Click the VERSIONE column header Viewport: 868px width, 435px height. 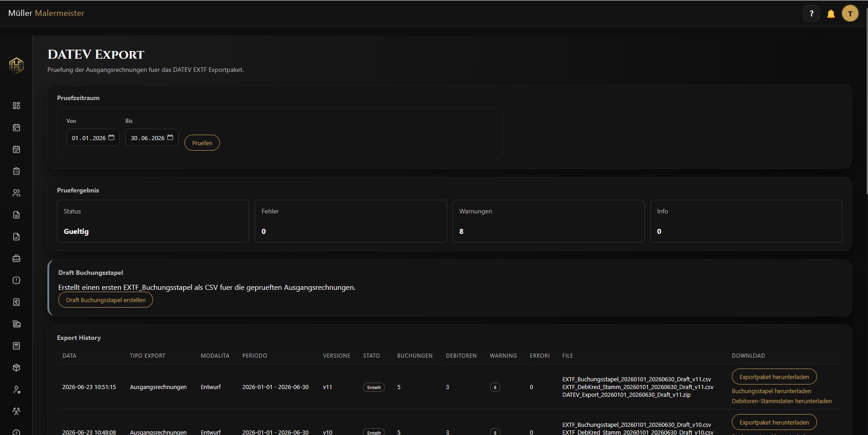pyautogui.click(x=337, y=356)
